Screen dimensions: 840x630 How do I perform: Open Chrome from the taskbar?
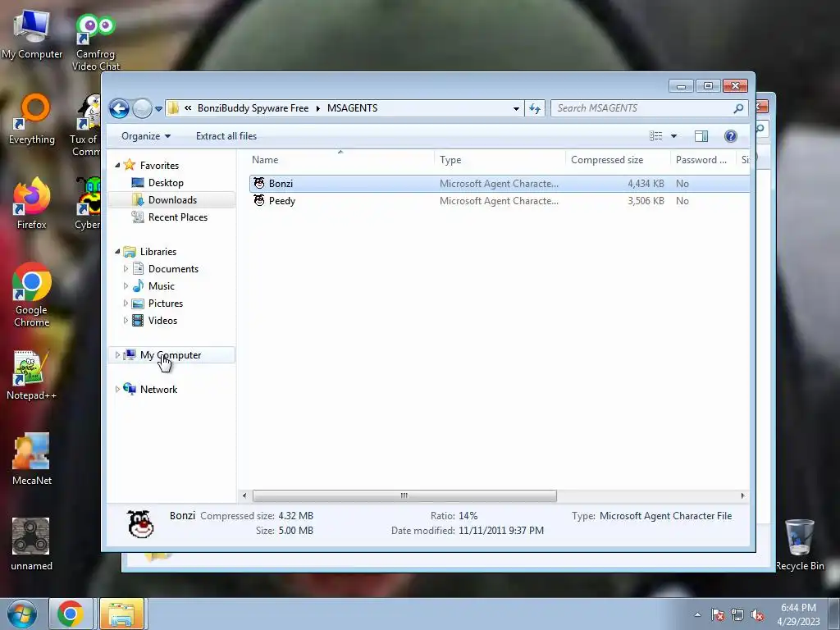pos(71,614)
